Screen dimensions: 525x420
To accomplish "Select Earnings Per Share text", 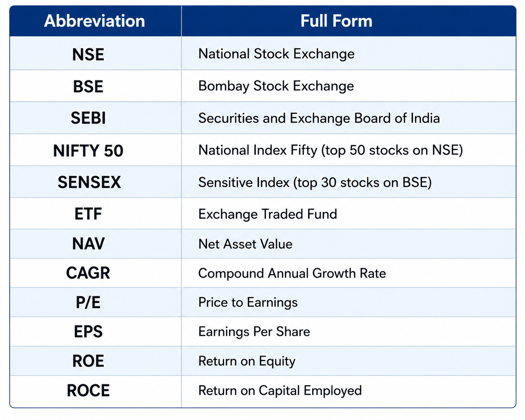I will tap(254, 332).
